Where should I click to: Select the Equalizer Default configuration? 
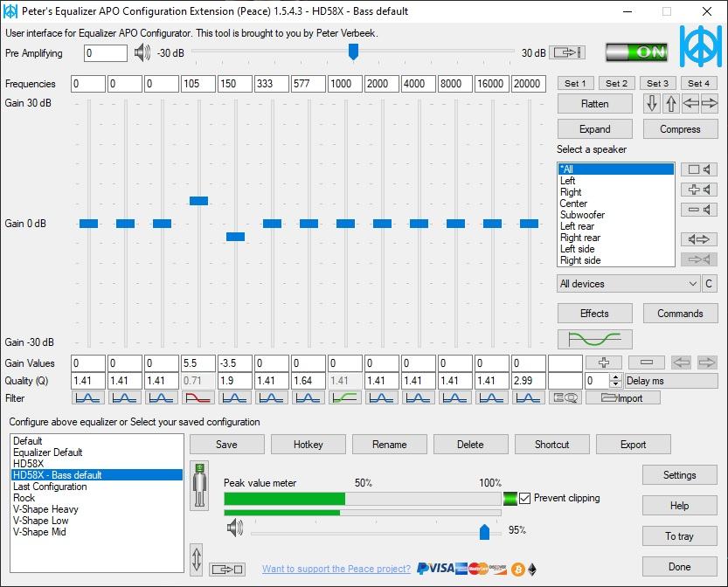[x=96, y=452]
